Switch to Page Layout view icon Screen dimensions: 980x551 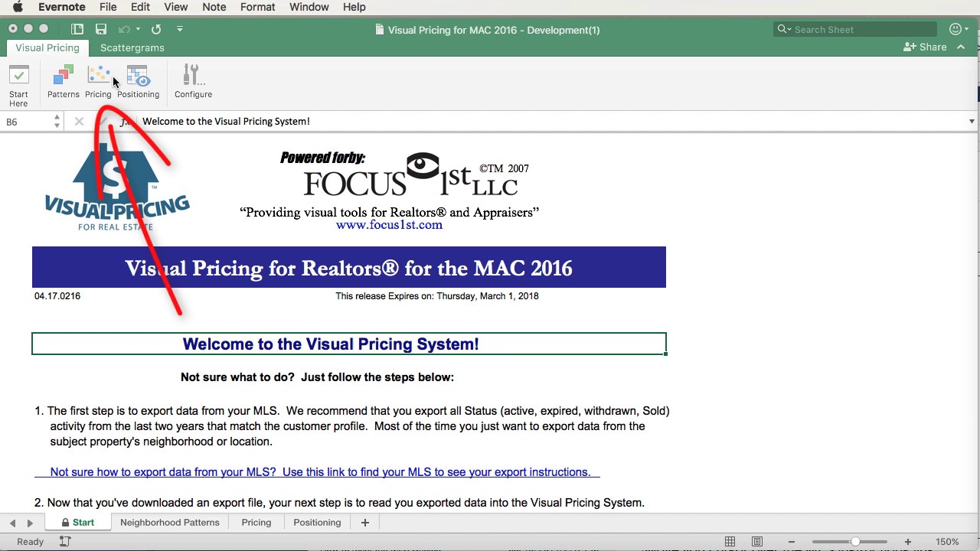(x=757, y=542)
